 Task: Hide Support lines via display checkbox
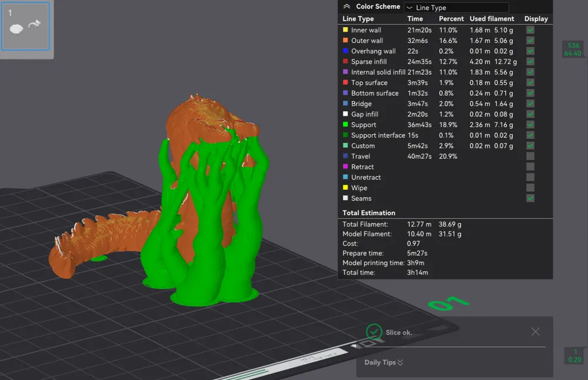(530, 125)
